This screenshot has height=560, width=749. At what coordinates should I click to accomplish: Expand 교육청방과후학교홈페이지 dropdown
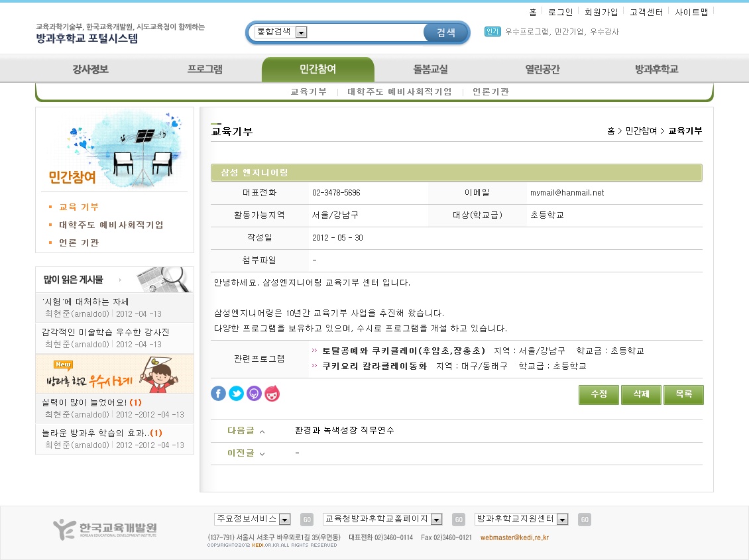(x=382, y=519)
